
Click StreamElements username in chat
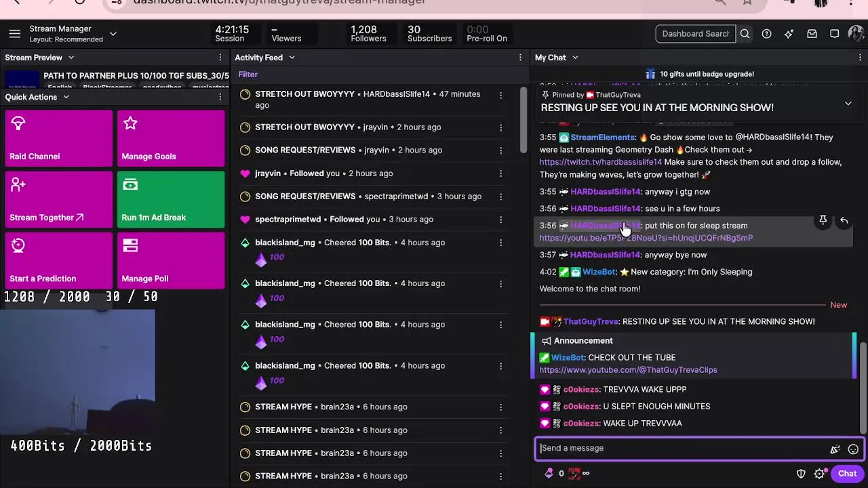coord(602,138)
